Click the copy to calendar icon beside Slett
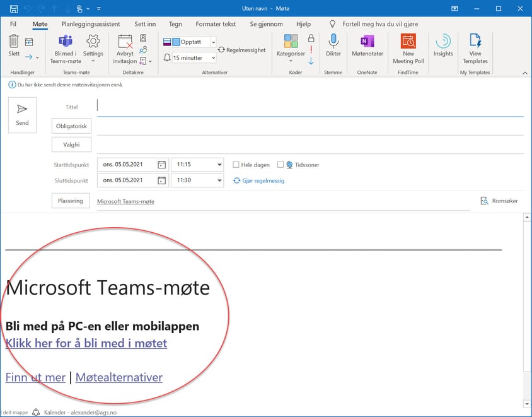The height and width of the screenshot is (417, 532). click(x=29, y=42)
